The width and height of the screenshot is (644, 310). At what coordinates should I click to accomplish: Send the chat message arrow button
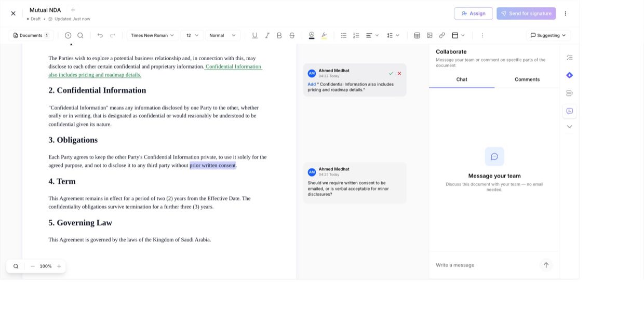[546, 265]
